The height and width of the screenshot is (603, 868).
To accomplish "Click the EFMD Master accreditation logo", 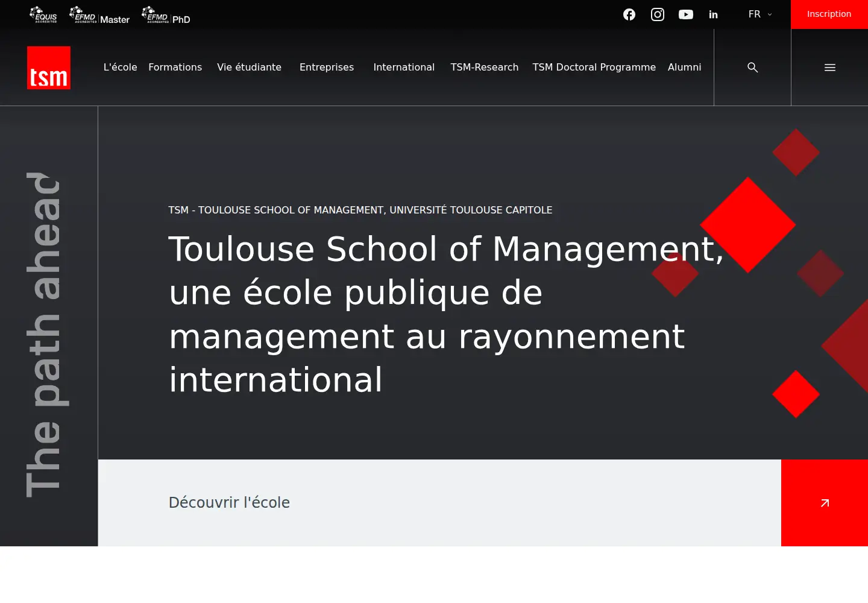I will (x=99, y=14).
